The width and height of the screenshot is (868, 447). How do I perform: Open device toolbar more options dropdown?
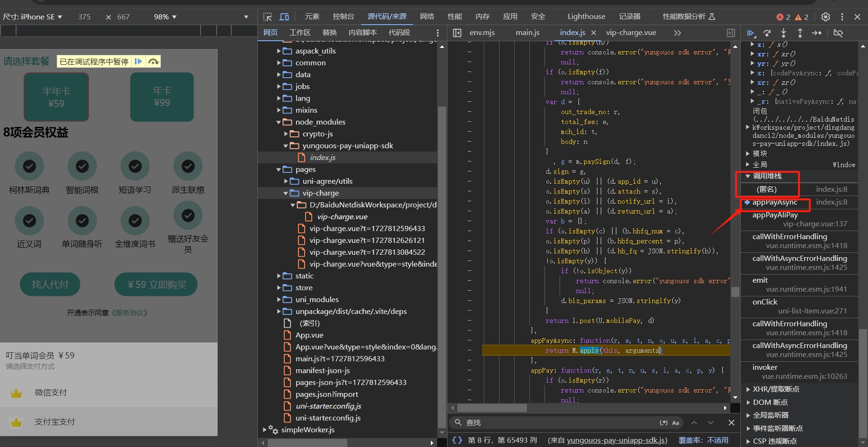[246, 17]
